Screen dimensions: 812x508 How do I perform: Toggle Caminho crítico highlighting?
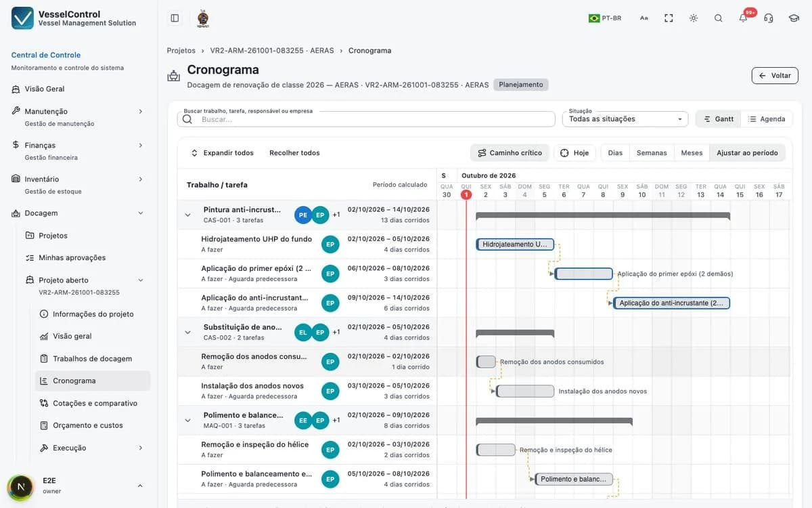[x=510, y=153]
